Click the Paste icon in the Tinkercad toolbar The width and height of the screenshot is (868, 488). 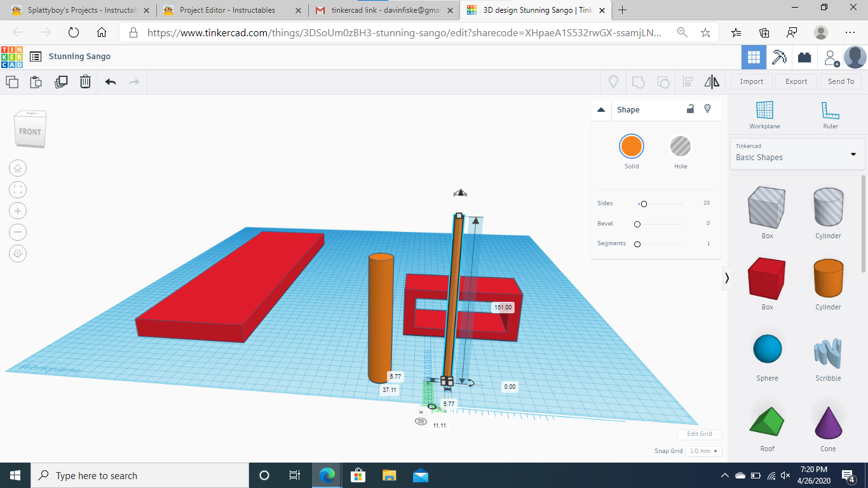(x=36, y=81)
